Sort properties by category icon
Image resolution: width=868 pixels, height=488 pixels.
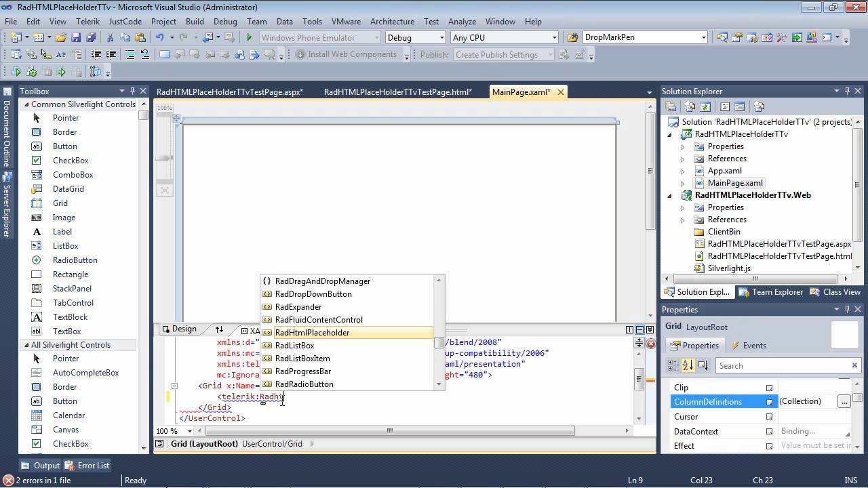pyautogui.click(x=673, y=365)
